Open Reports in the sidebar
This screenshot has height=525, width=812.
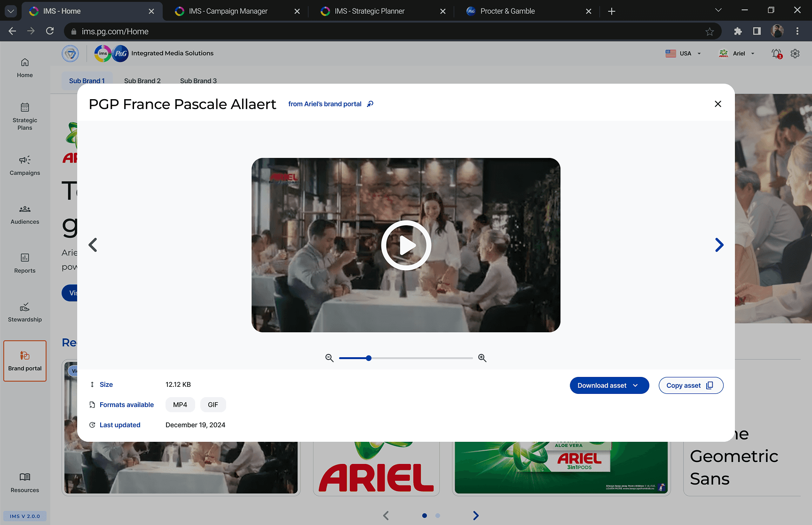[25, 264]
